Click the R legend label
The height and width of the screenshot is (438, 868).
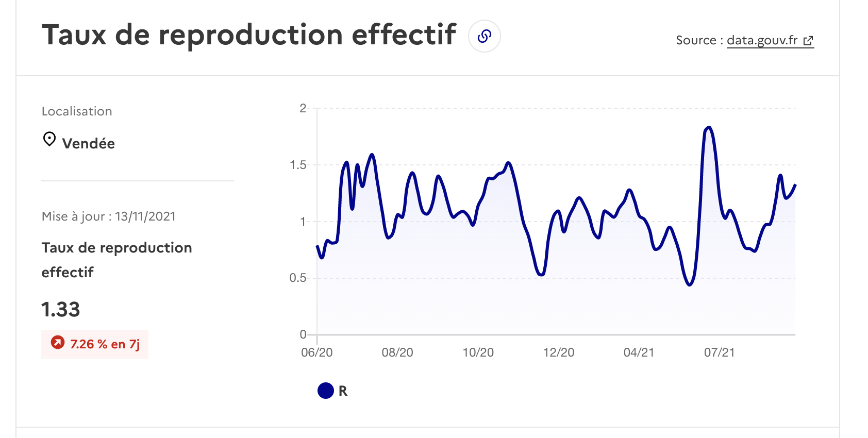[x=343, y=391]
